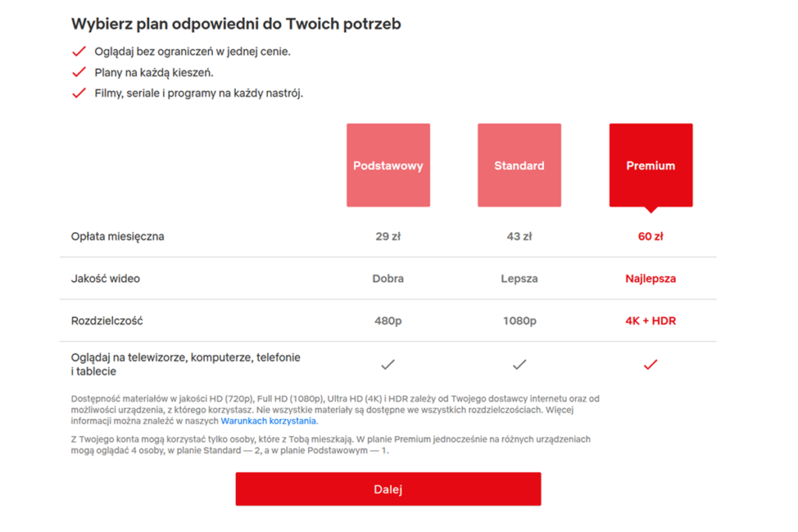Image resolution: width=798 pixels, height=532 pixels.
Task: Select the Standard plan card
Action: (519, 165)
